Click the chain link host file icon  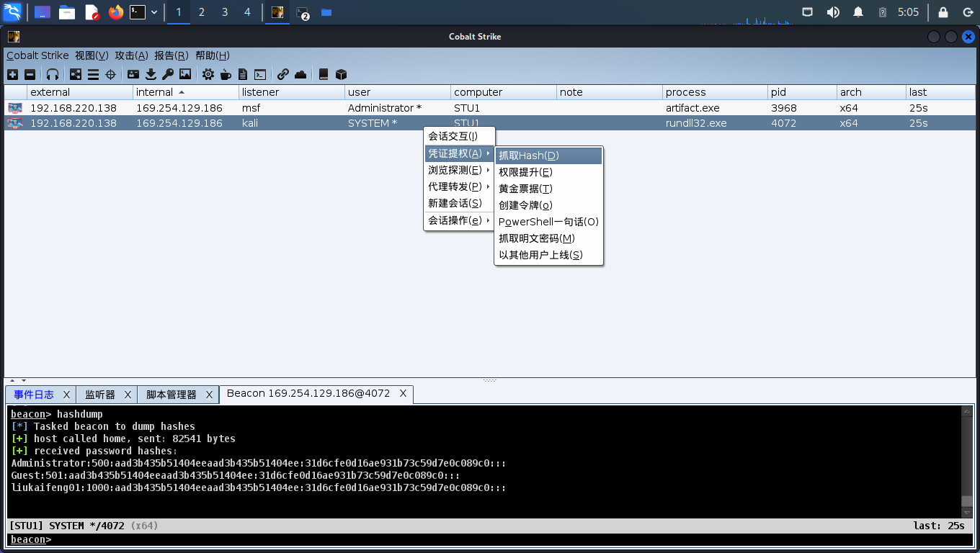[x=283, y=74]
